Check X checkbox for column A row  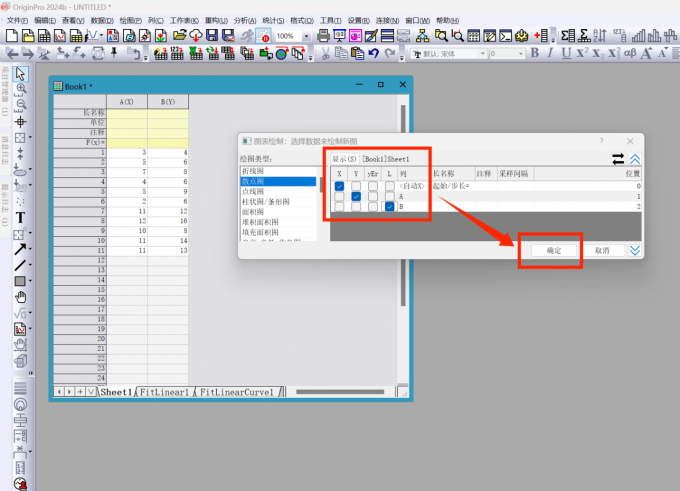(x=339, y=196)
